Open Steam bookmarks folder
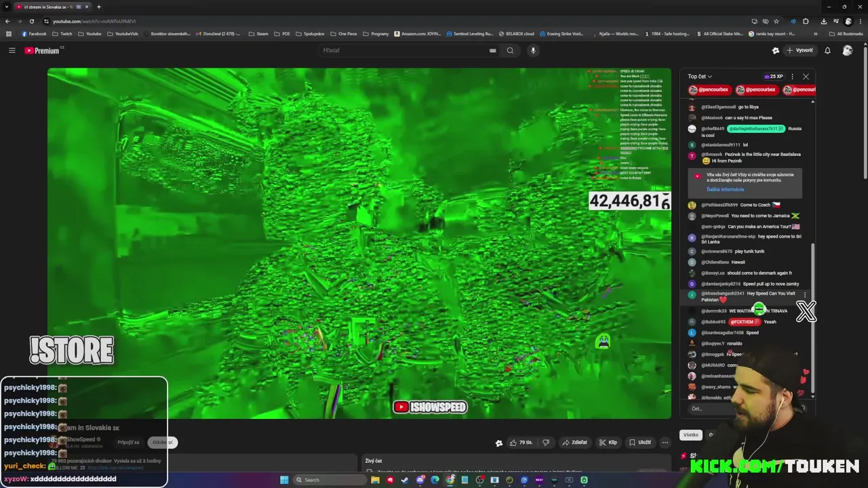 (258, 34)
